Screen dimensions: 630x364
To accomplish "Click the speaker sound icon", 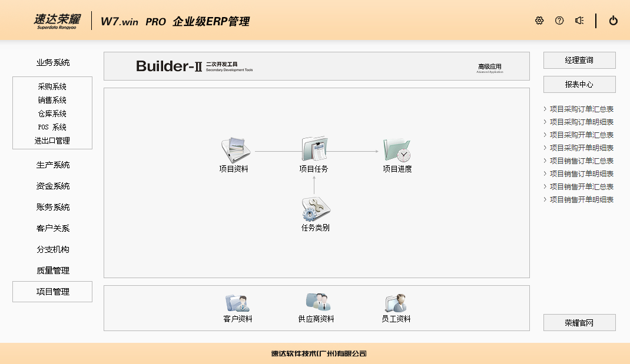I will (579, 21).
